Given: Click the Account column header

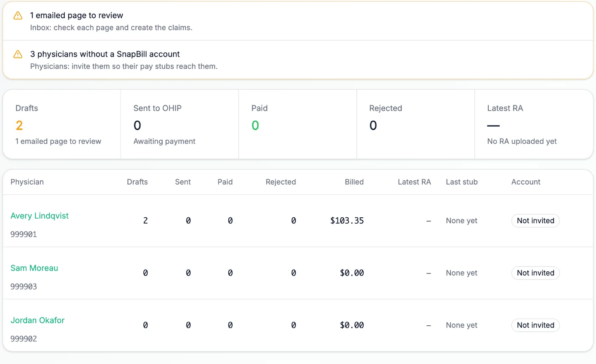Looking at the screenshot, I should coord(526,182).
